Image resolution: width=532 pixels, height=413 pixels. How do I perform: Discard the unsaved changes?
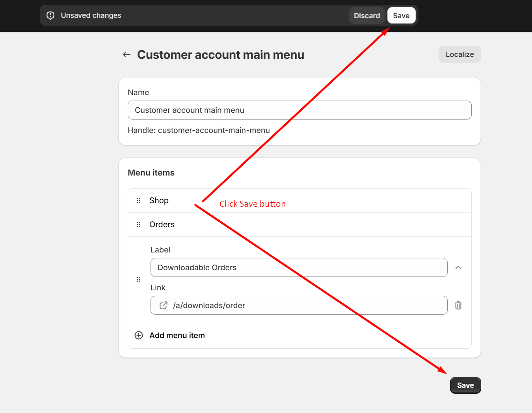(366, 16)
